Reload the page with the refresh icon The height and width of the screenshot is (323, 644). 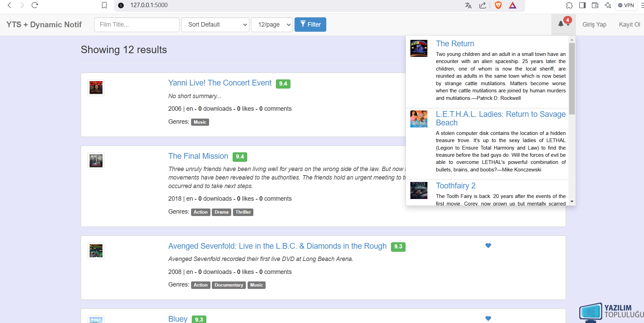35,5
